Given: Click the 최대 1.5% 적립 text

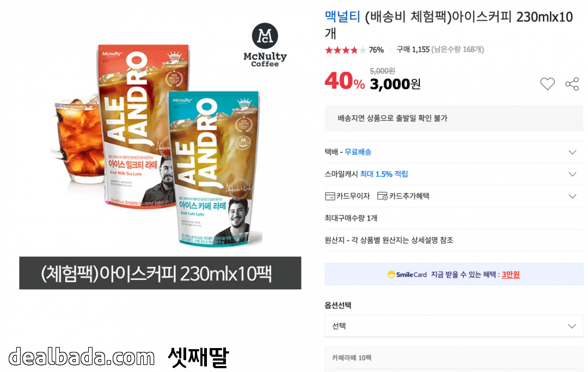Looking at the screenshot, I should coord(384,174).
